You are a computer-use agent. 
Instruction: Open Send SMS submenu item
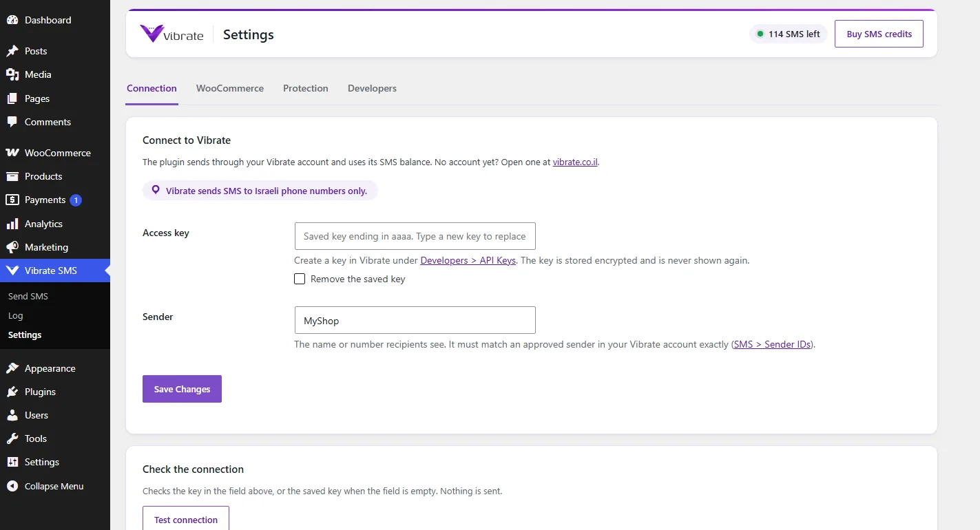28,296
